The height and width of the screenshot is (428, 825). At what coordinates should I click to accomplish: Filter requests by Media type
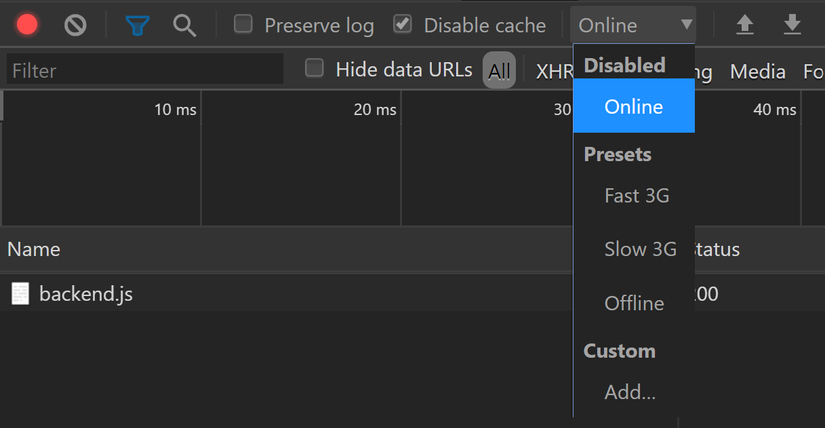coord(757,71)
